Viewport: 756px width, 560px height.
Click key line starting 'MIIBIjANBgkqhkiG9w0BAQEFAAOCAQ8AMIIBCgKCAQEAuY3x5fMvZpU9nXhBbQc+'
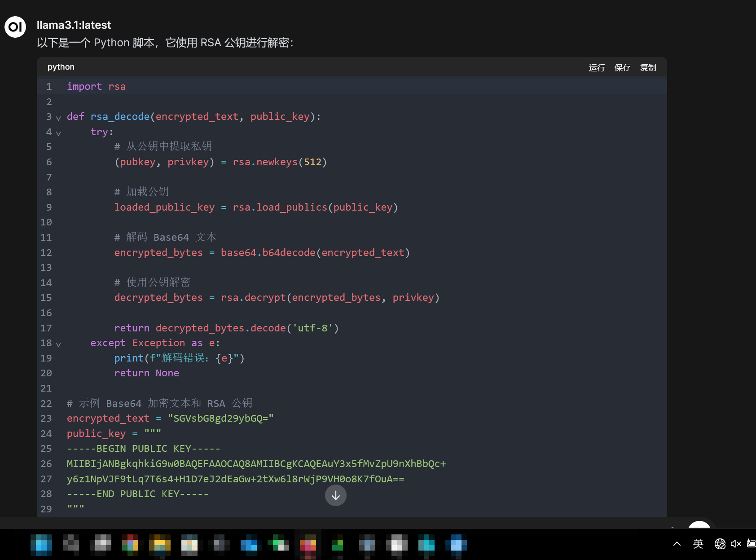(x=256, y=464)
